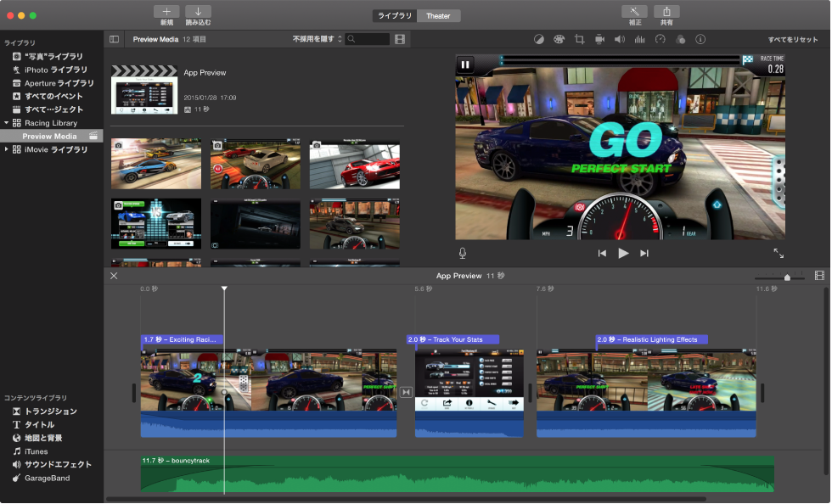Select the App Preview project thumbnail

(144, 90)
